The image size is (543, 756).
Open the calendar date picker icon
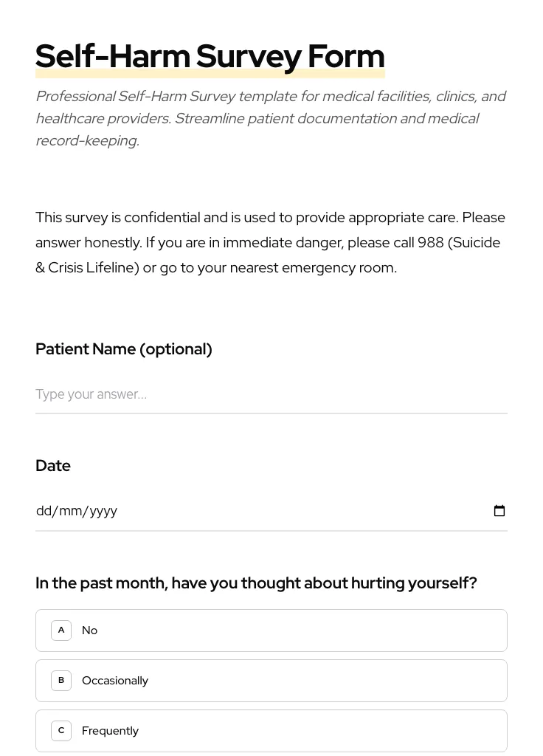point(499,510)
